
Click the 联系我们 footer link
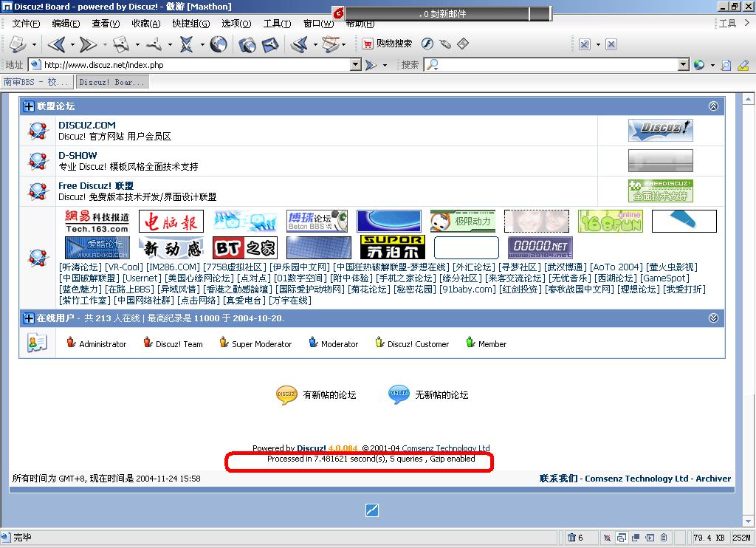coord(558,478)
